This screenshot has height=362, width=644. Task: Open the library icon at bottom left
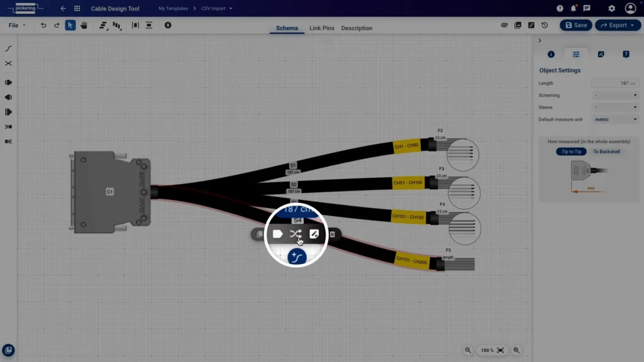click(8, 350)
